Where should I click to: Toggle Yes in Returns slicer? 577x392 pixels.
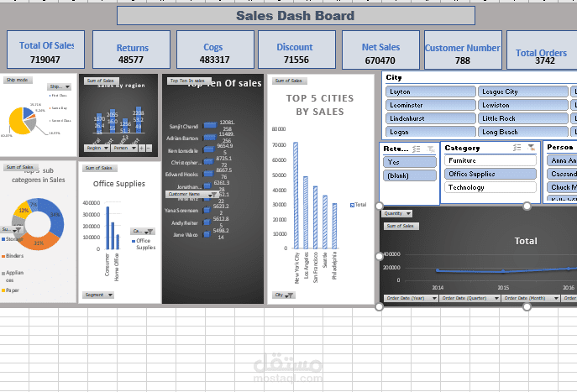click(410, 162)
